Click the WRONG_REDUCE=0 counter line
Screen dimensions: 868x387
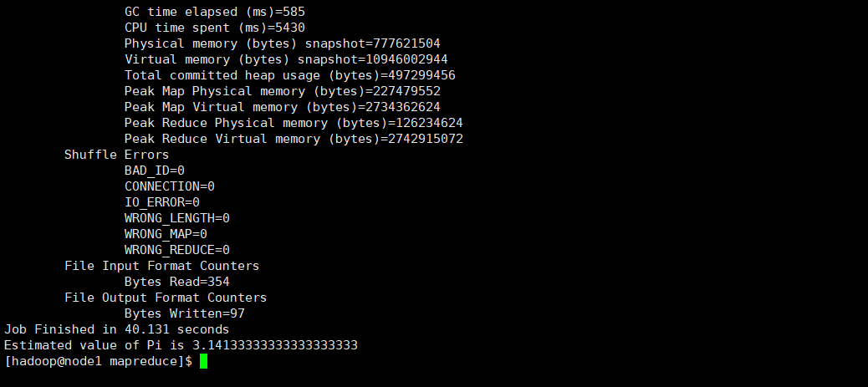point(176,250)
